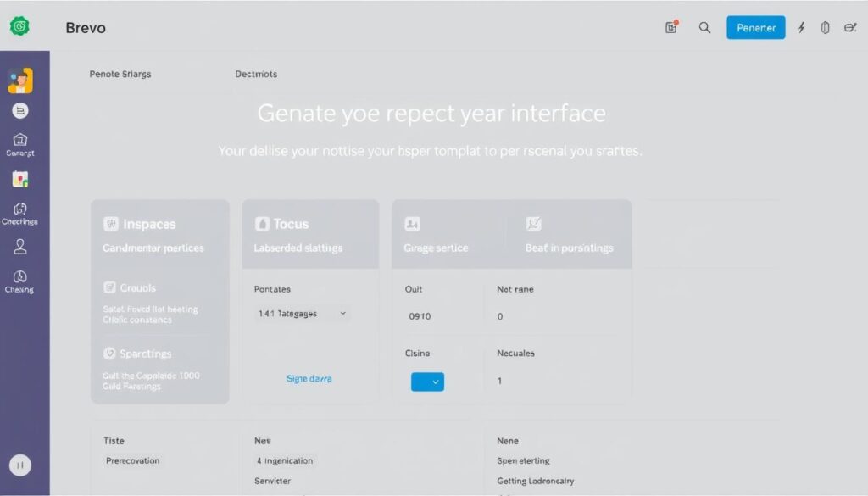Click the Creuols item icon
Screen dimensions: 868x496
click(x=109, y=287)
